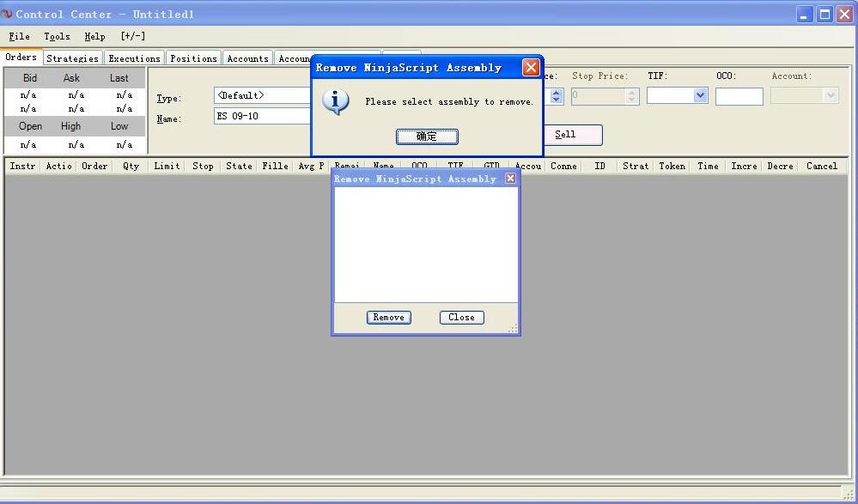The height and width of the screenshot is (504, 858).
Task: Switch to the Strategies tab
Action: 72,58
